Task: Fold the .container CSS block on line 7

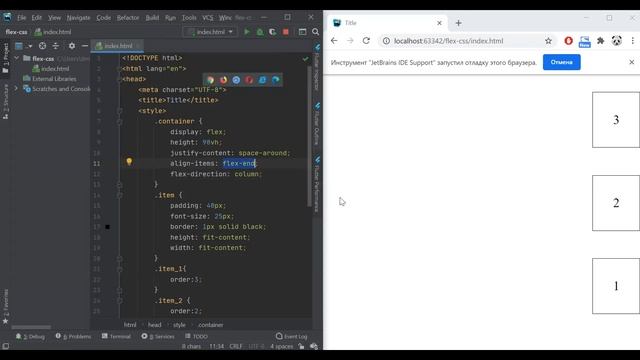Action: tap(120, 121)
